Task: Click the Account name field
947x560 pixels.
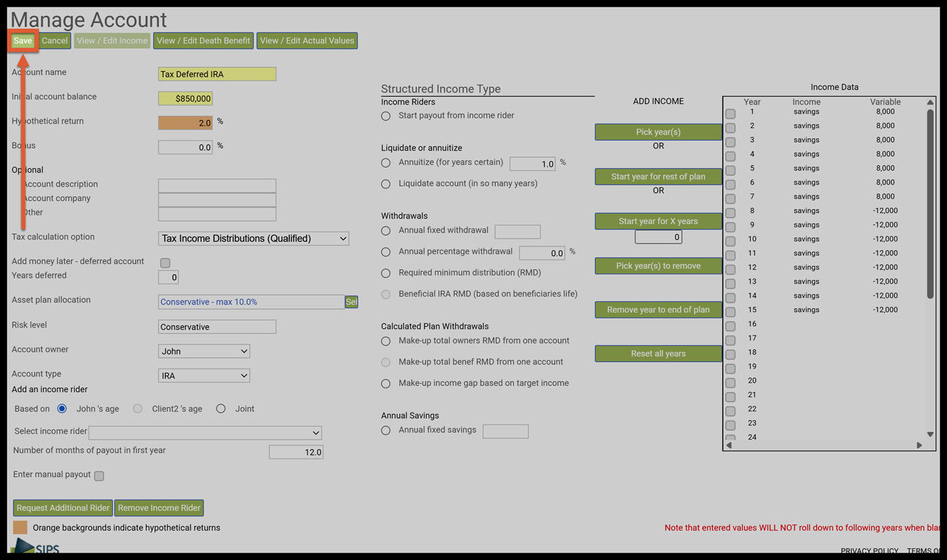Action: pyautogui.click(x=217, y=74)
